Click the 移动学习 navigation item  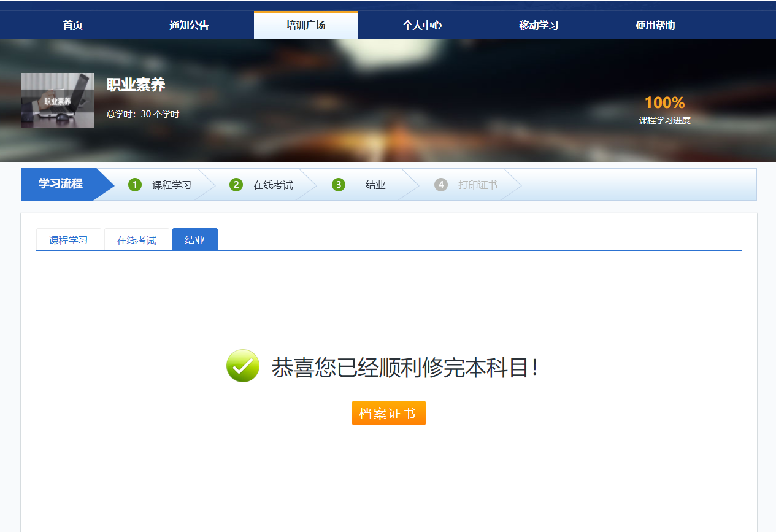coord(539,25)
